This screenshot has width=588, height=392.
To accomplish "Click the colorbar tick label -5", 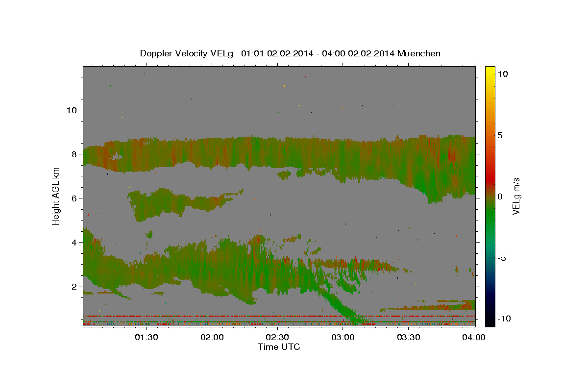I will (x=501, y=258).
